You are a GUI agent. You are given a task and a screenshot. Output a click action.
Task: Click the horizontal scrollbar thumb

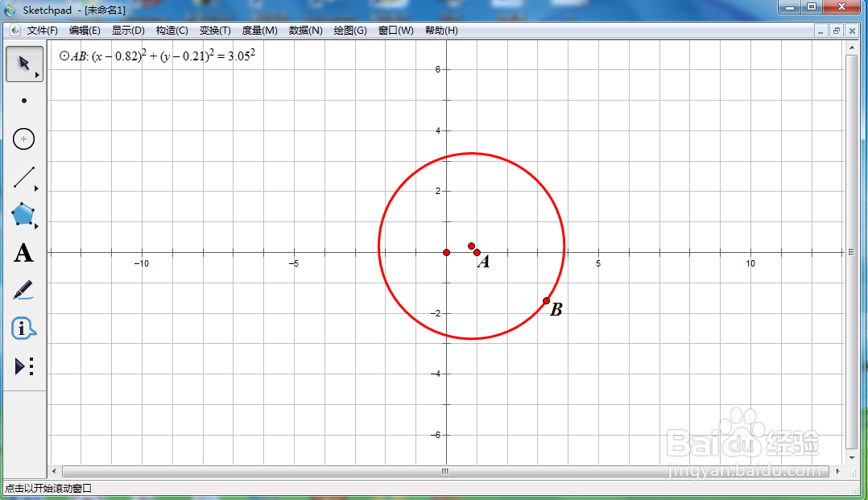[445, 471]
